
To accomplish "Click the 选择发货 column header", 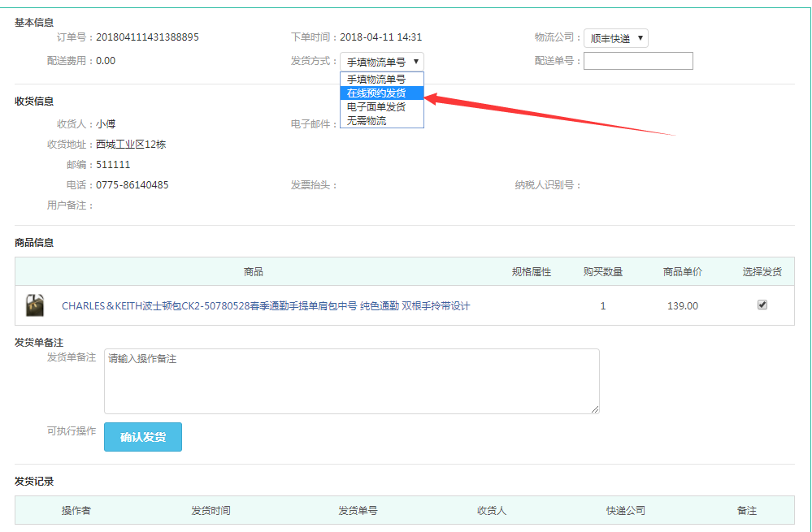I will coord(762,272).
